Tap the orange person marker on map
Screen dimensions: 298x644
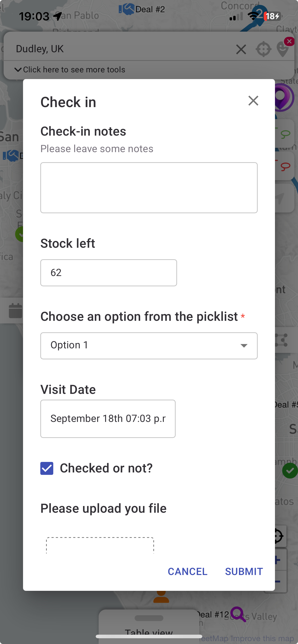161,597
